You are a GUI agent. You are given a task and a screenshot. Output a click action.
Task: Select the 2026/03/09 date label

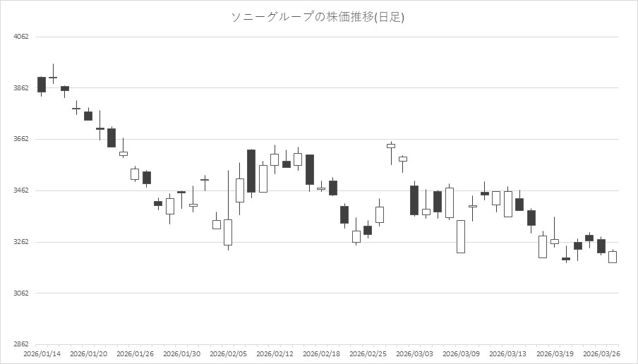pos(461,354)
